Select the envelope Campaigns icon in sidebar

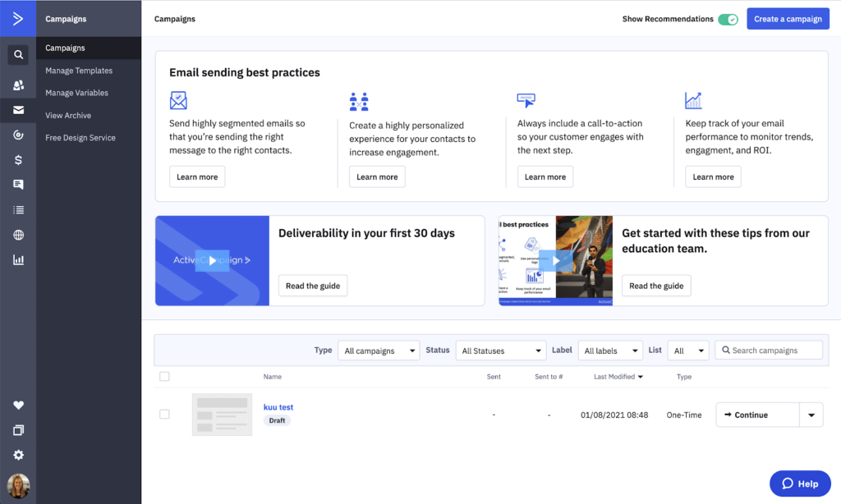click(x=18, y=111)
